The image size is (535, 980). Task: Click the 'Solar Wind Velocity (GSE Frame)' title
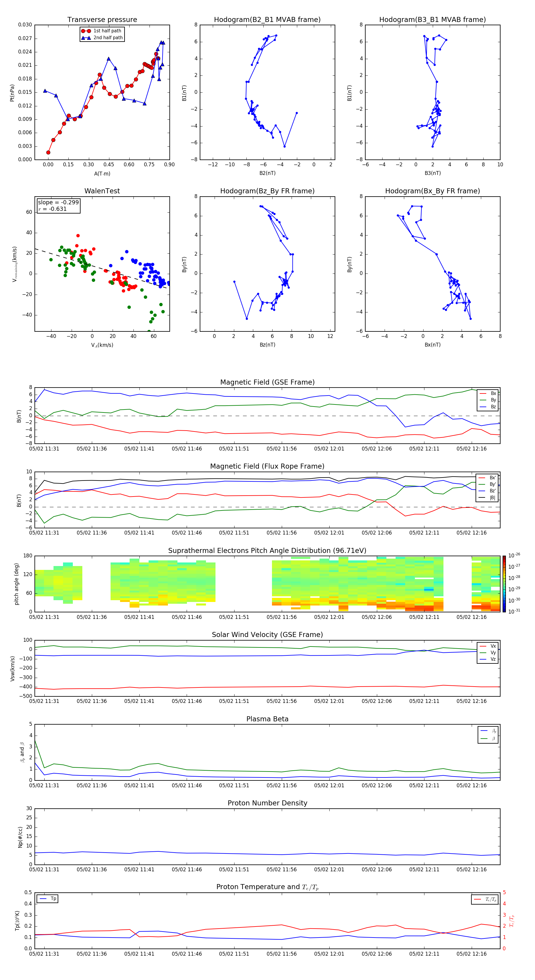[x=267, y=635]
